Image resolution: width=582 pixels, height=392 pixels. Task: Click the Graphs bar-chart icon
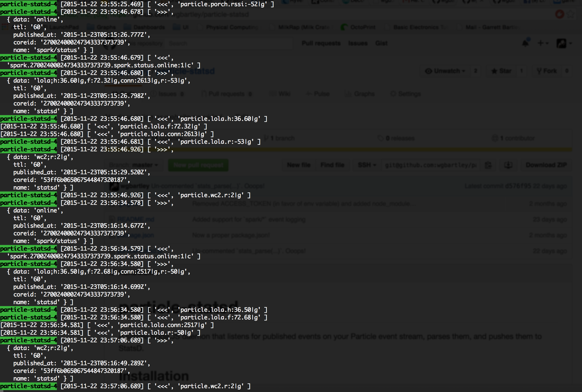[x=349, y=94]
